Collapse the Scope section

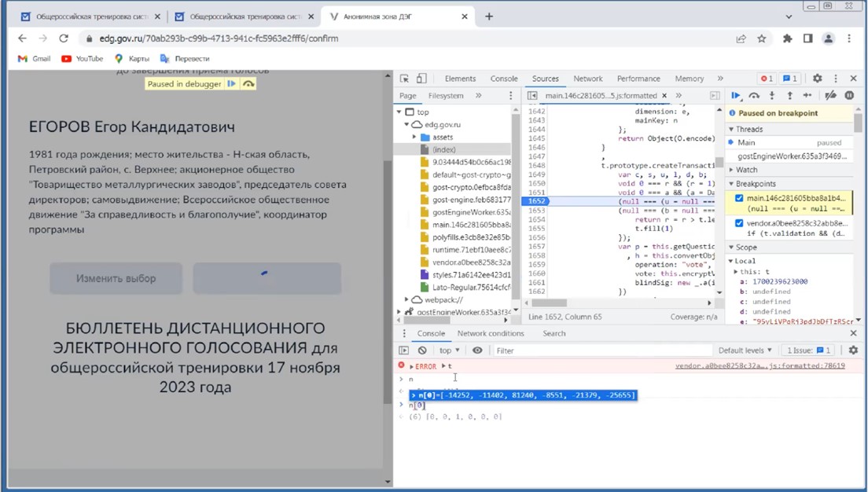(x=730, y=248)
